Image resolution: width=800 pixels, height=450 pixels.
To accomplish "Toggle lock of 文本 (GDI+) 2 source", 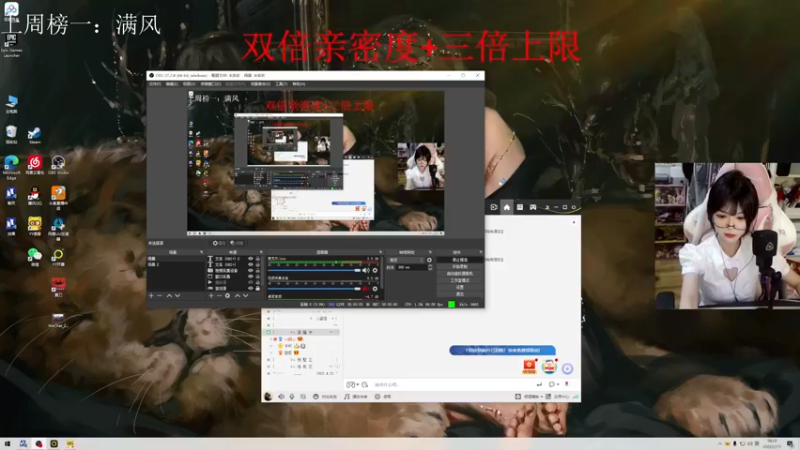I will [258, 259].
